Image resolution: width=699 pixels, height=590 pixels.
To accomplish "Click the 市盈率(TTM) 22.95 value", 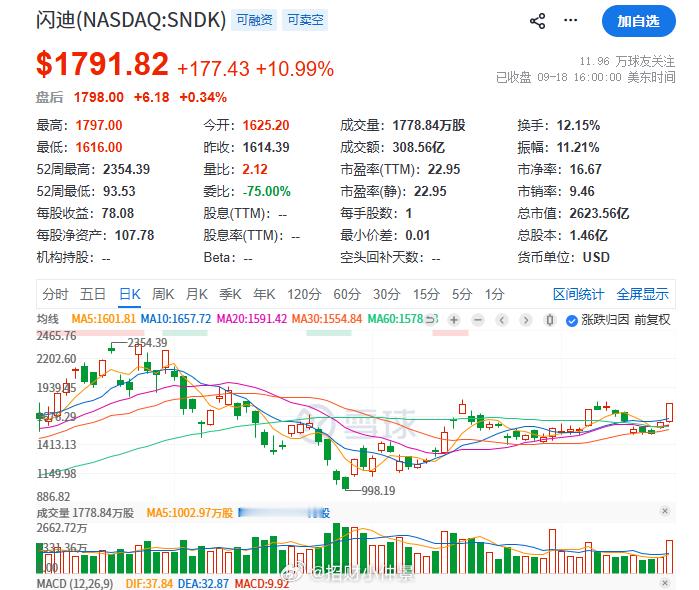I will pos(444,169).
